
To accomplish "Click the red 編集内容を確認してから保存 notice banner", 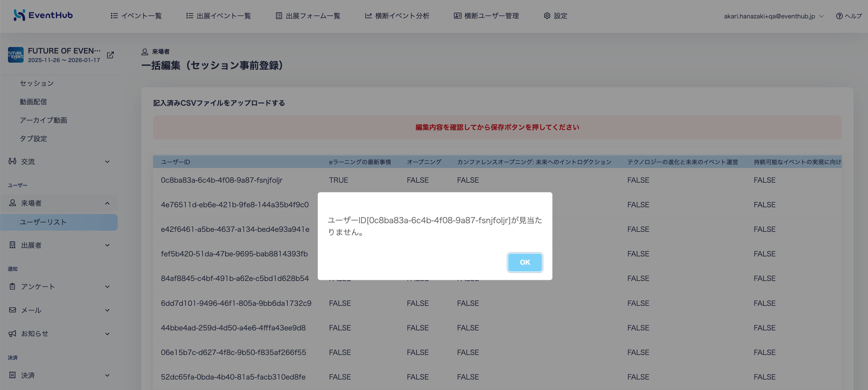I will pyautogui.click(x=497, y=127).
